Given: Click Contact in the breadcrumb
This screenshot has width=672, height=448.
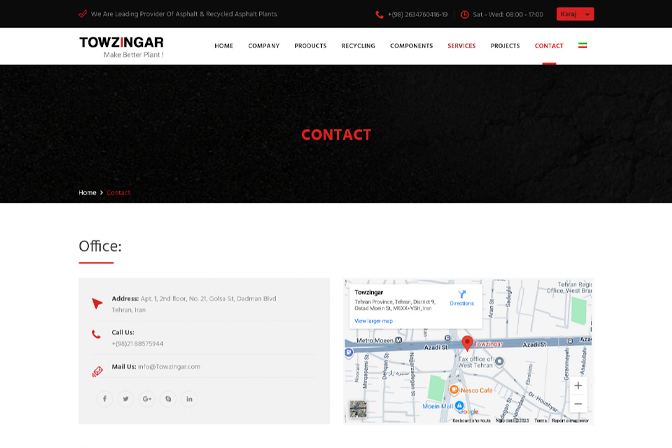Looking at the screenshot, I should (118, 193).
